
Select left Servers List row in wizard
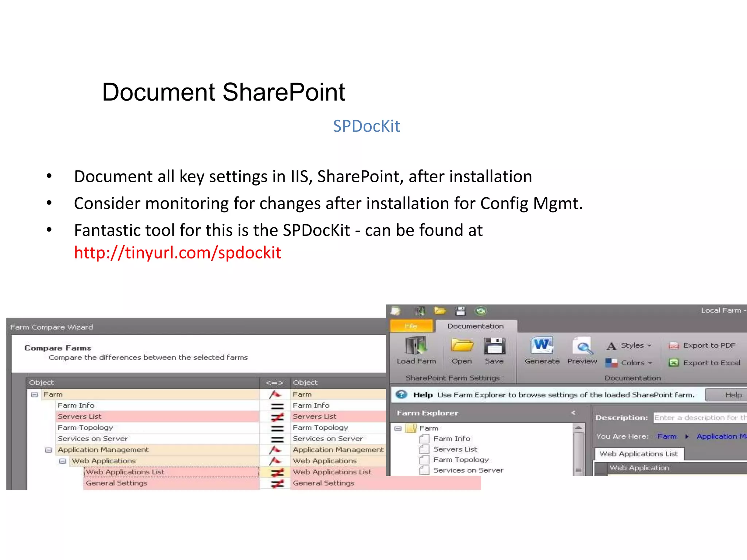158,416
